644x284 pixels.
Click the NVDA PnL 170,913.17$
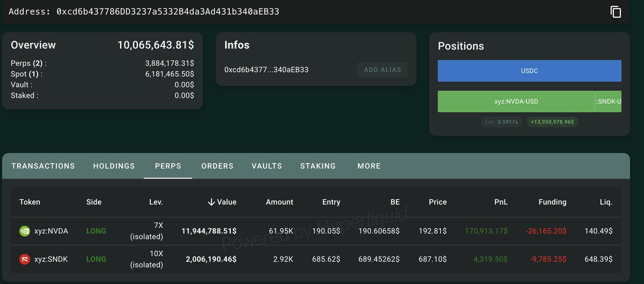pos(486,231)
